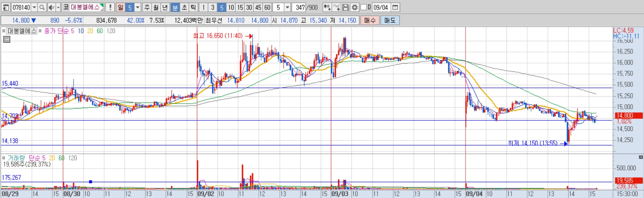Choose the 10 minute interval button
Image resolution: width=644 pixels, height=198 pixels.
(x=231, y=7)
